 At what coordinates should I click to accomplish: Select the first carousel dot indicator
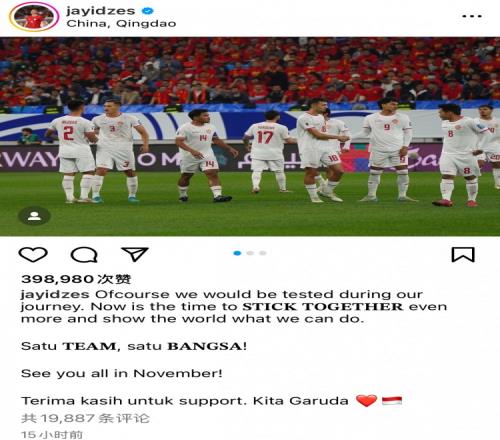pyautogui.click(x=237, y=253)
